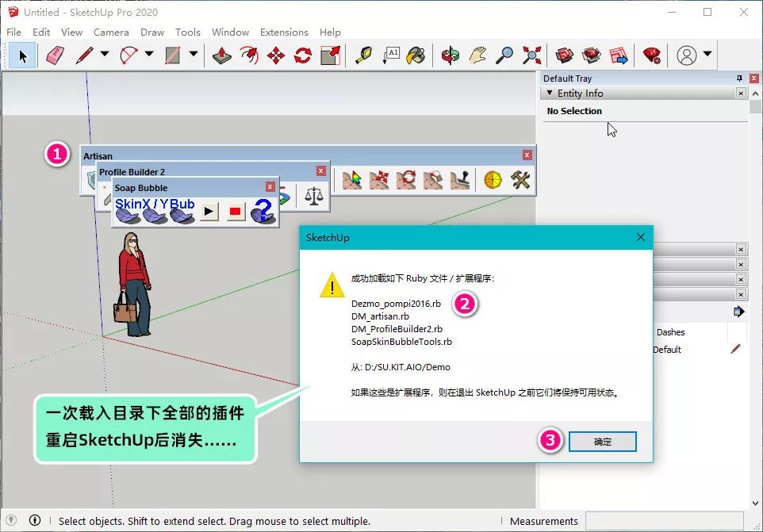The image size is (763, 532).
Task: Click the Zoom Extents icon
Action: pos(532,55)
